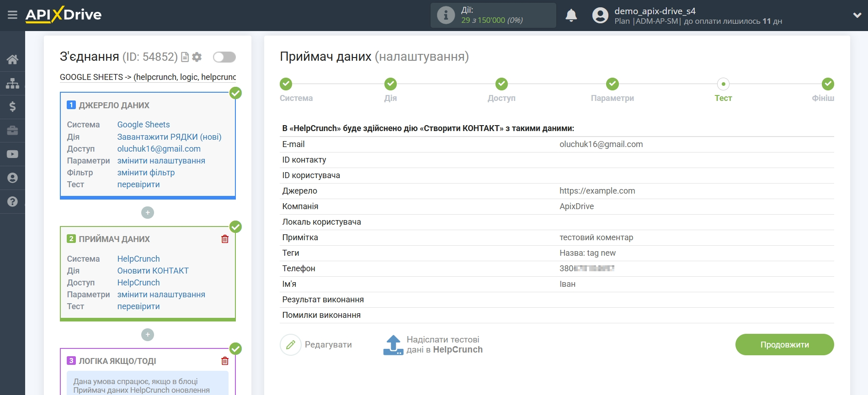Click the ДЖЕРЕЛО ДАНИХ block header
This screenshot has height=395, width=868.
[114, 105]
